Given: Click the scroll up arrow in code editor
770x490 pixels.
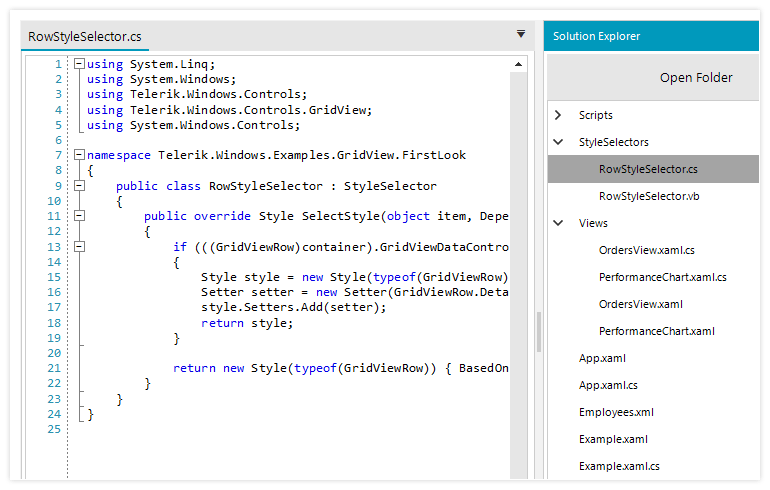Looking at the screenshot, I should (x=518, y=64).
